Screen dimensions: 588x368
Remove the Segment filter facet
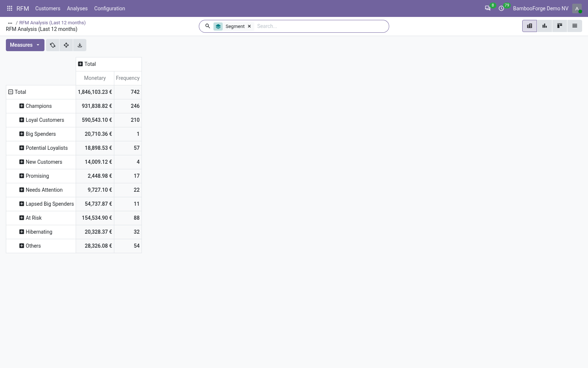[249, 26]
